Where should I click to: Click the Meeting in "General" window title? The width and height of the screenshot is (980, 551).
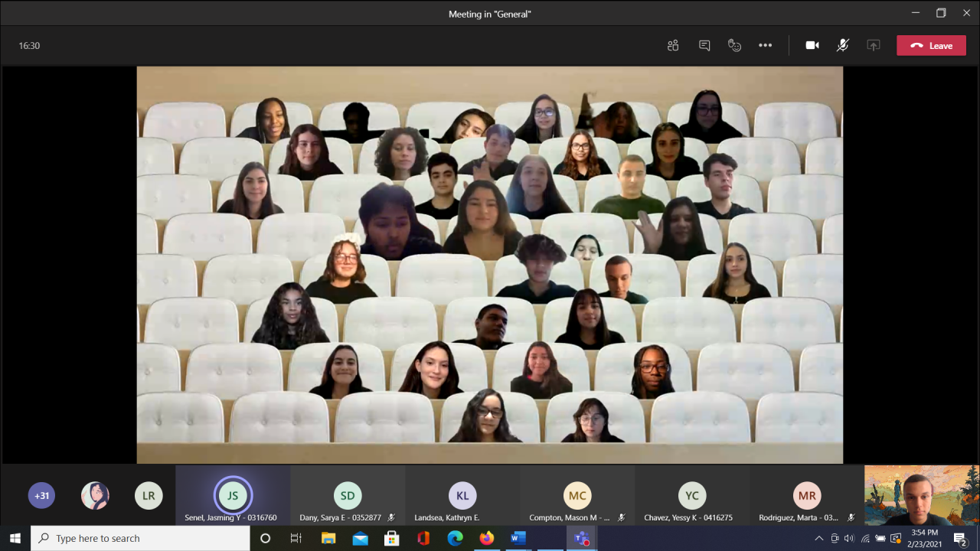pyautogui.click(x=490, y=14)
